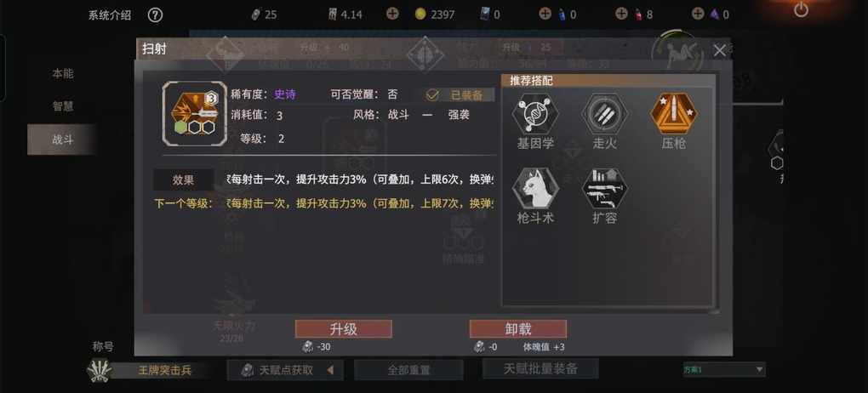Select the 走火 talent icon
Viewport: 868px width, 393px height.
[604, 114]
